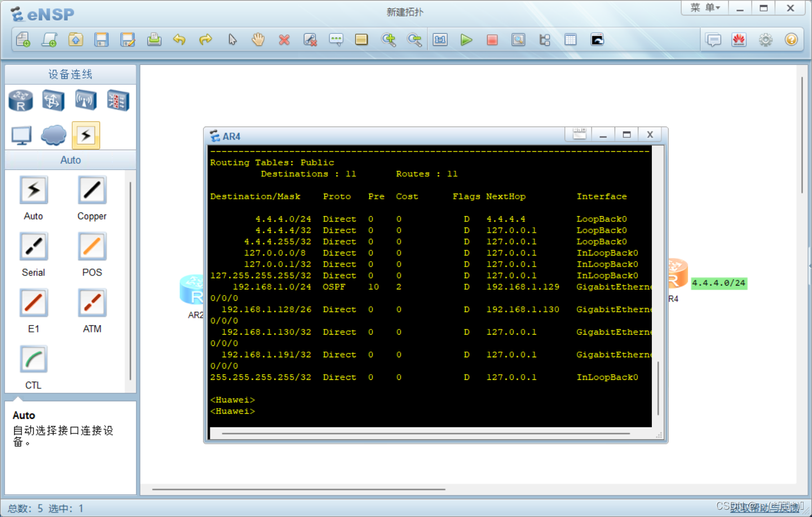The width and height of the screenshot is (812, 517).
Task: Select the pointer arrow tool
Action: [x=232, y=40]
